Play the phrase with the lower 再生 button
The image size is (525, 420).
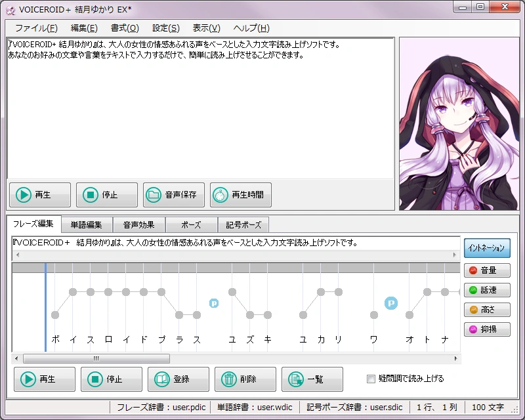click(x=45, y=379)
